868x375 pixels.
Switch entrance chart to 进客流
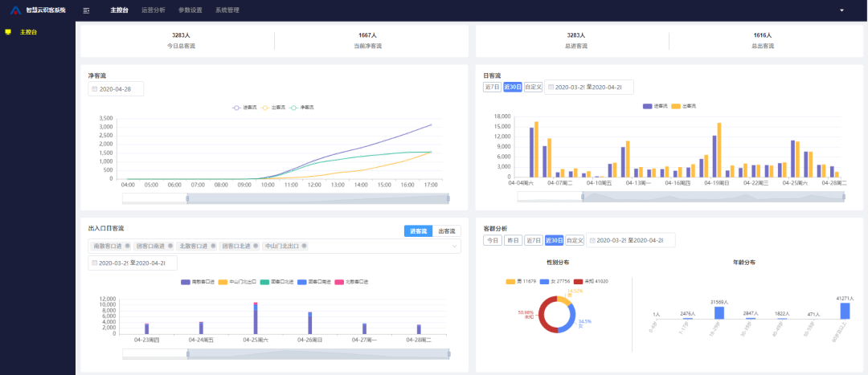point(418,231)
